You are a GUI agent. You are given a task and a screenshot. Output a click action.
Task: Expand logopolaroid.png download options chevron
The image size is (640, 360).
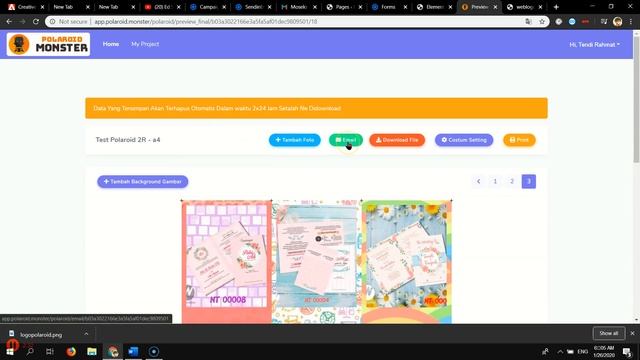[x=86, y=334]
